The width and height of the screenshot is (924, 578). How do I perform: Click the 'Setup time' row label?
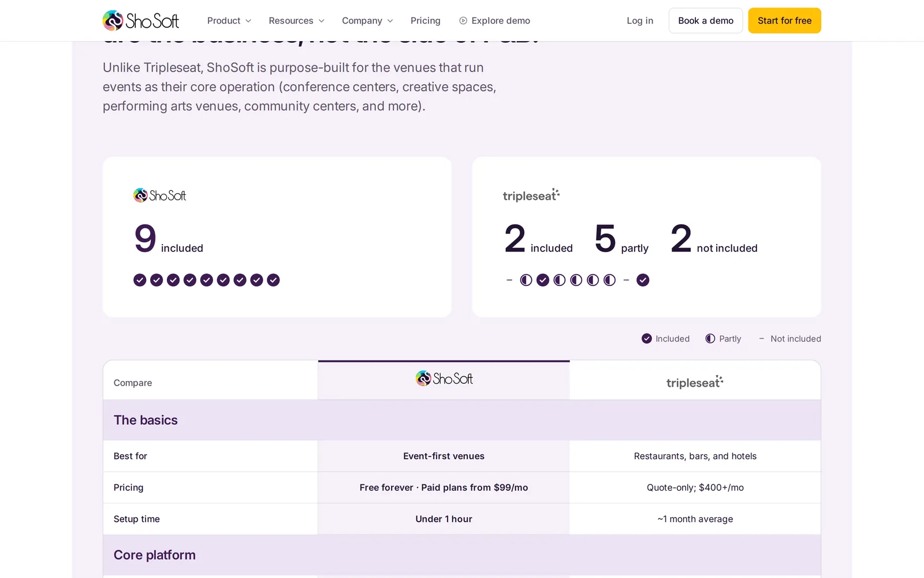coord(137,519)
